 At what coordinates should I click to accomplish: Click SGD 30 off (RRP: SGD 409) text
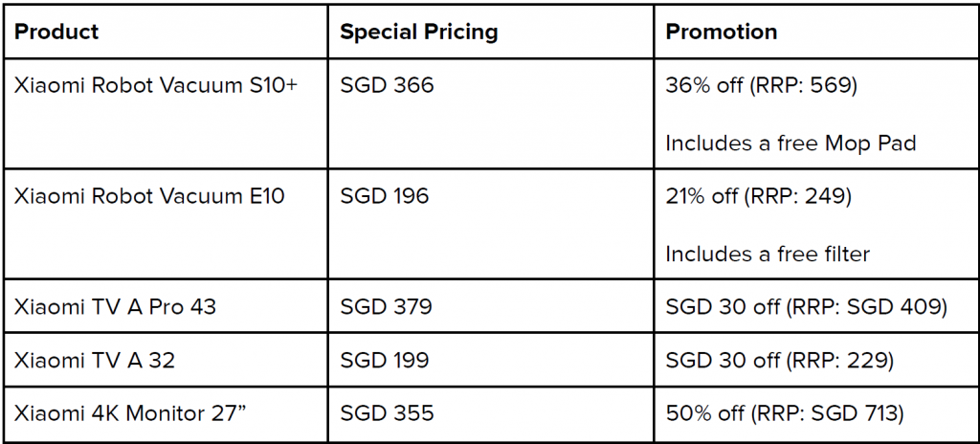pyautogui.click(x=806, y=307)
